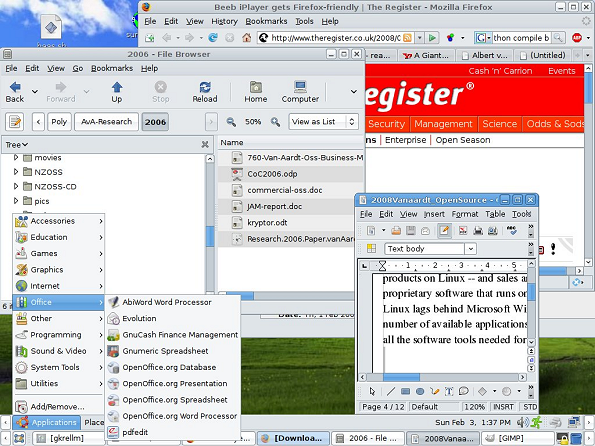The width and height of the screenshot is (595, 446).
Task: Click Firefox address URL field
Action: [335, 38]
